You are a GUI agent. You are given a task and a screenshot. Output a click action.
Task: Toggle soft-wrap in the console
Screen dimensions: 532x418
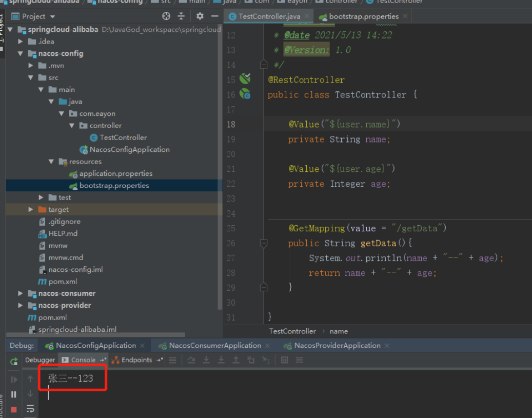30,408
